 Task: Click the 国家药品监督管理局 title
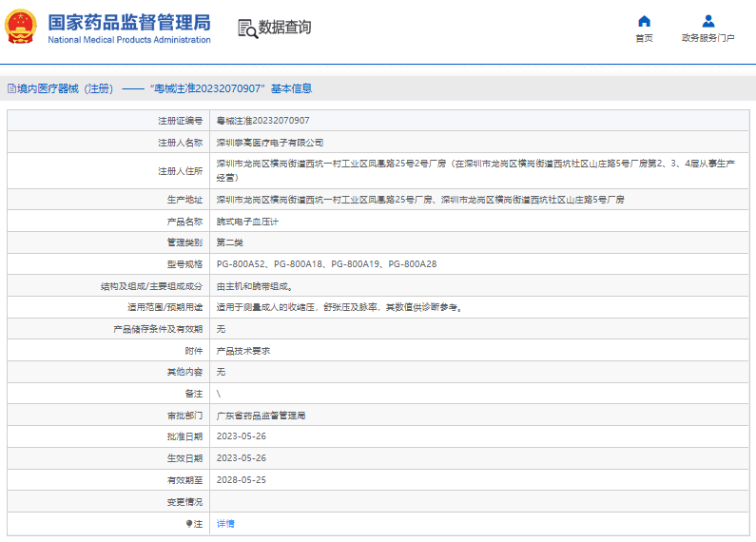(129, 23)
